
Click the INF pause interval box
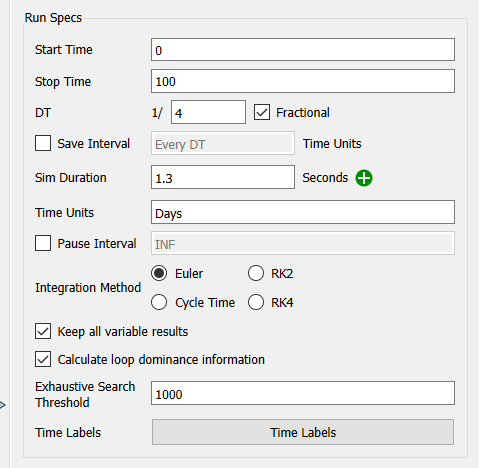click(x=303, y=243)
